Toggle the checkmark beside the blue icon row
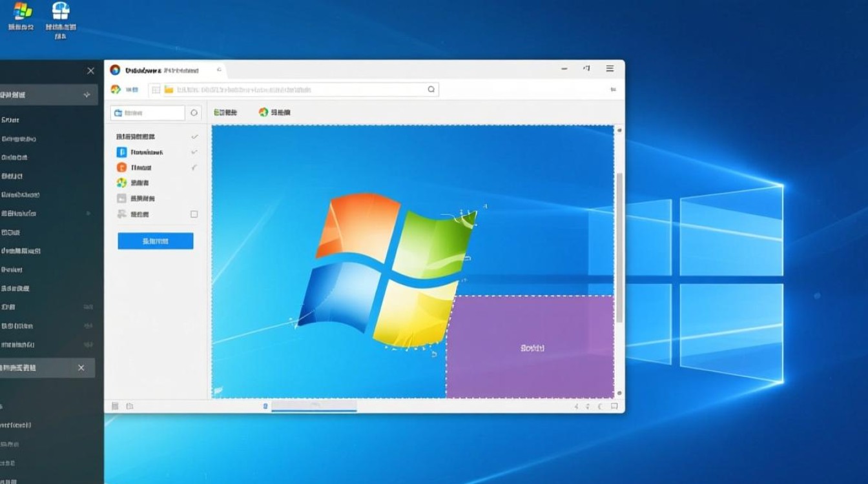The image size is (868, 484). coord(194,152)
